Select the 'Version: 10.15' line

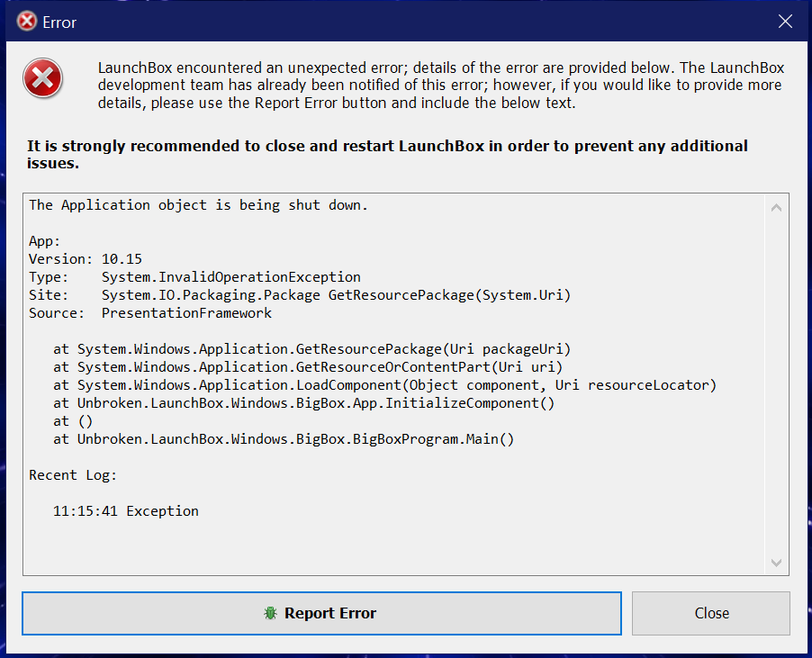[86, 259]
